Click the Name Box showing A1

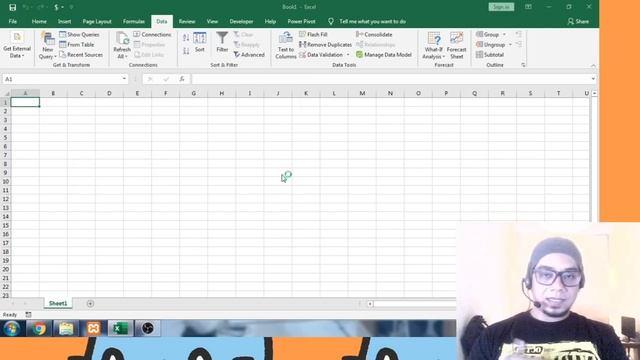pyautogui.click(x=61, y=79)
